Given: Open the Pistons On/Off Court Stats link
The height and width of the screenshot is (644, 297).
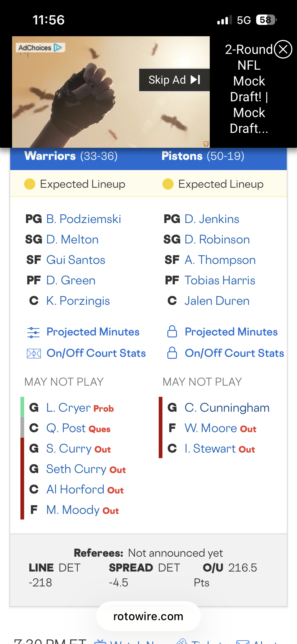Looking at the screenshot, I should (x=234, y=353).
